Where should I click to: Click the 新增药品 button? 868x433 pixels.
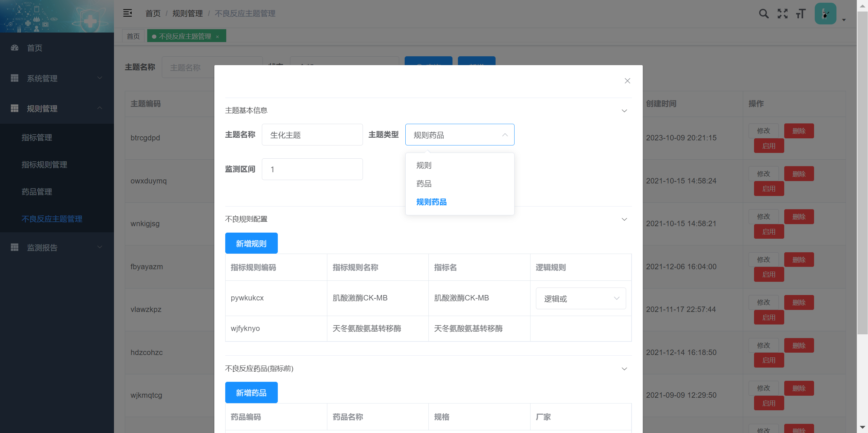251,392
